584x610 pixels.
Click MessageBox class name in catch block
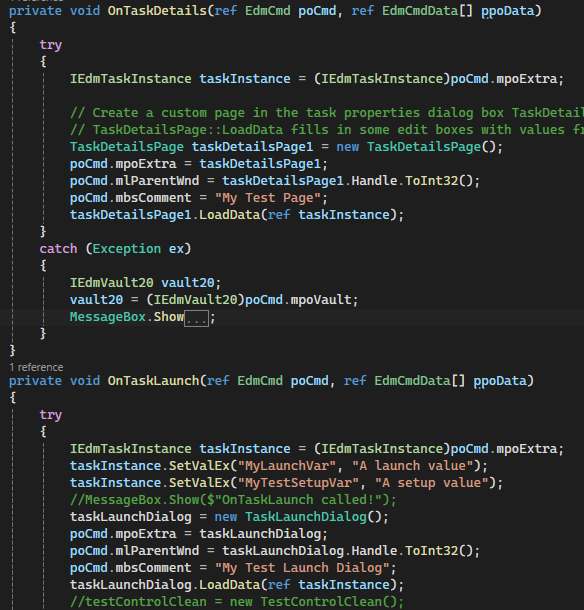click(x=108, y=317)
